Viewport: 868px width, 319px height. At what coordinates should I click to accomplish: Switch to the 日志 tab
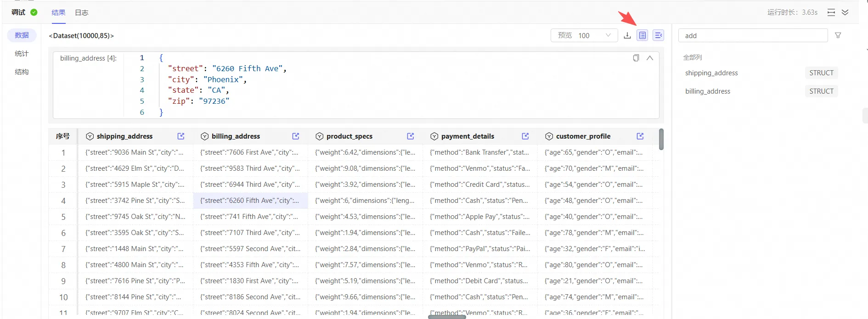tap(81, 12)
